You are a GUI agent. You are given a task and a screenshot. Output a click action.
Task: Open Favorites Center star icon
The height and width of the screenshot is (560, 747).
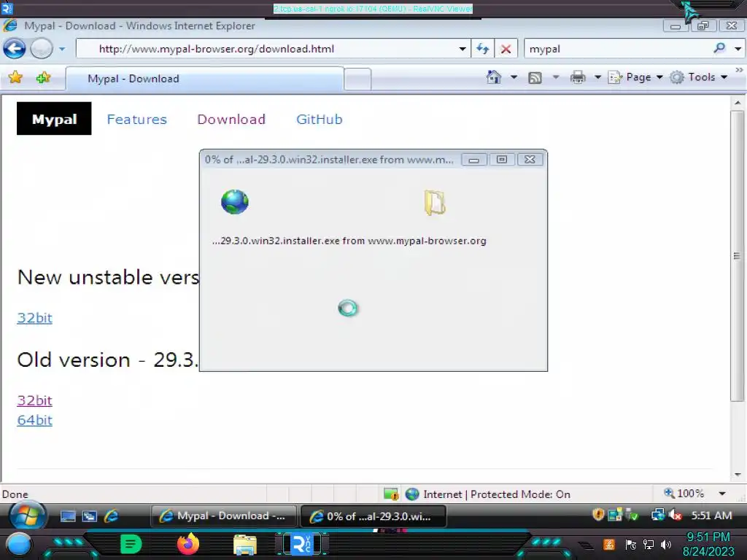(16, 77)
